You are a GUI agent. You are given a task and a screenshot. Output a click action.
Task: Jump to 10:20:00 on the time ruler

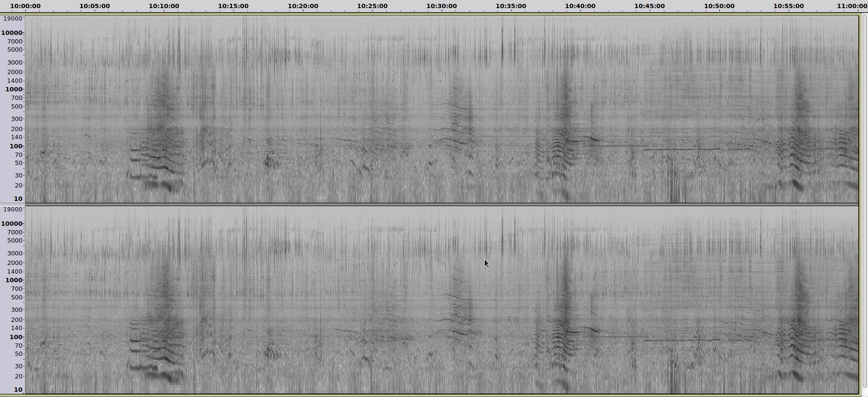[x=303, y=6]
